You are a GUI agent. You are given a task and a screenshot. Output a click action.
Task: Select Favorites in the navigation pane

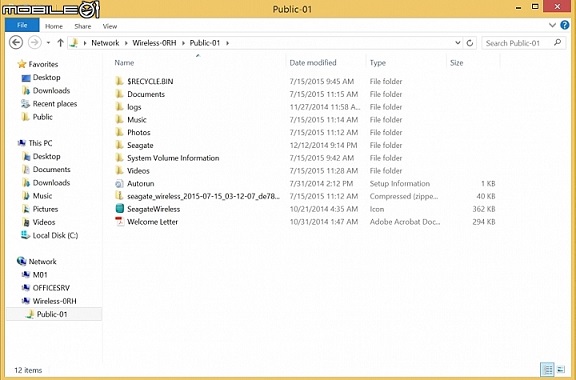point(43,64)
